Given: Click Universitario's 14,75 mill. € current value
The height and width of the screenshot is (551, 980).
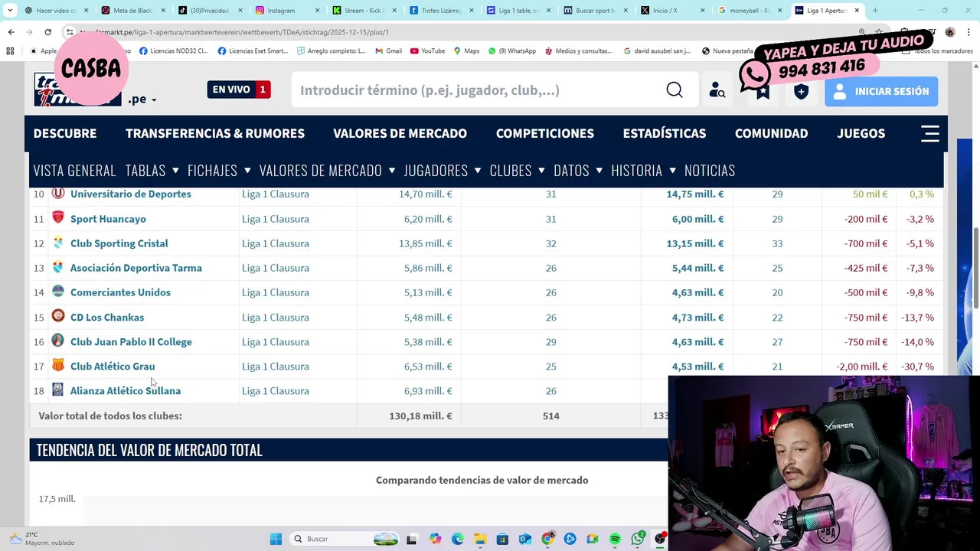Looking at the screenshot, I should 695,194.
